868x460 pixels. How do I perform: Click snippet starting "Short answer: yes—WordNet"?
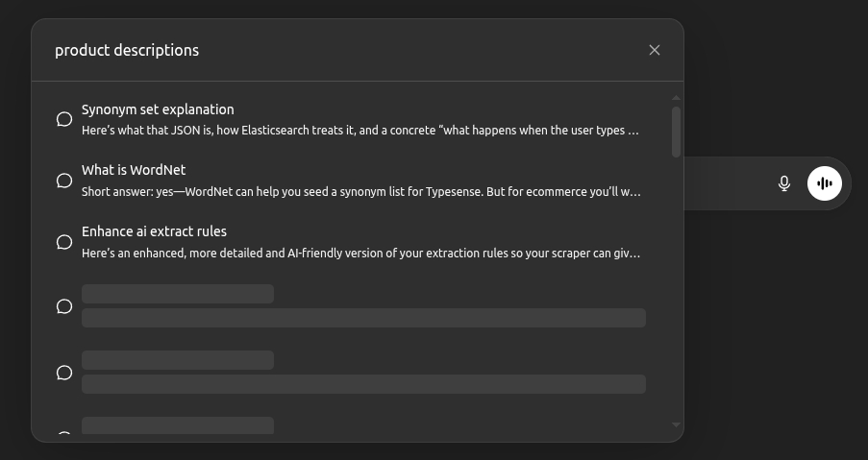pos(360,192)
